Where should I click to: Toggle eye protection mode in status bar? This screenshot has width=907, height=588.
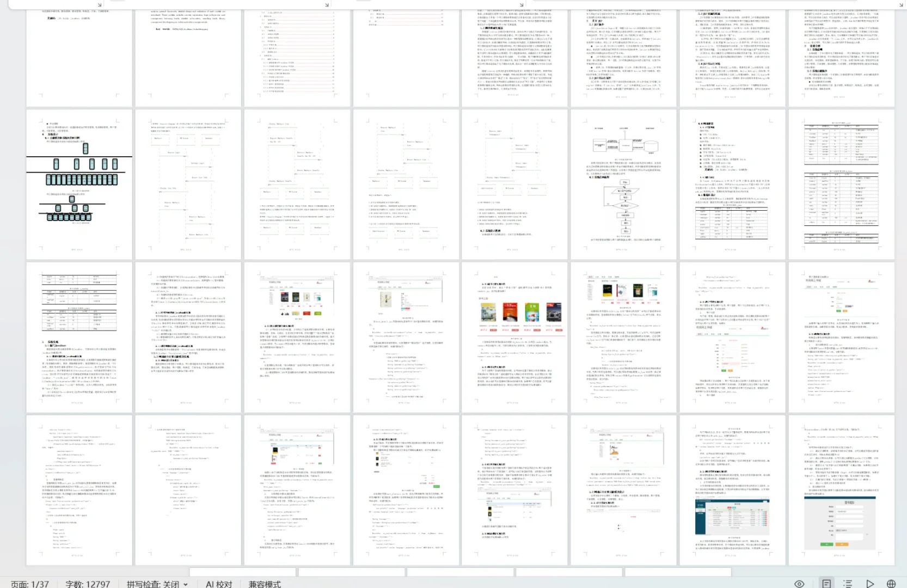[799, 584]
